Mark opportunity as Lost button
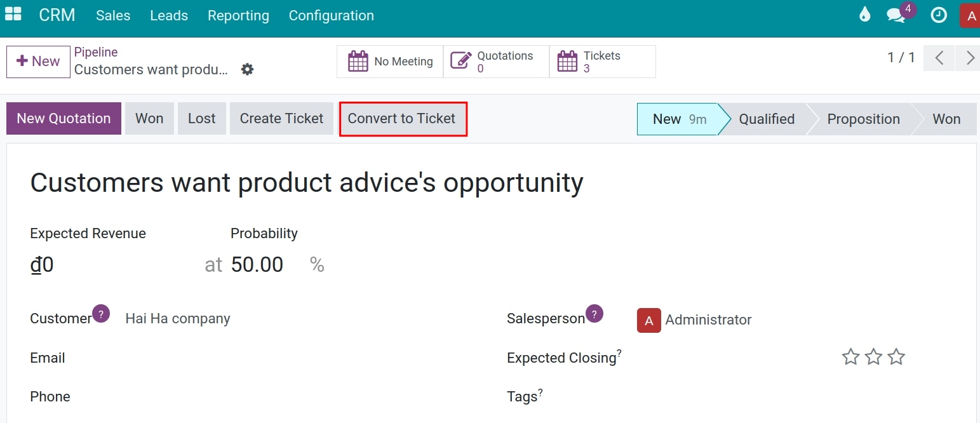 coord(202,119)
